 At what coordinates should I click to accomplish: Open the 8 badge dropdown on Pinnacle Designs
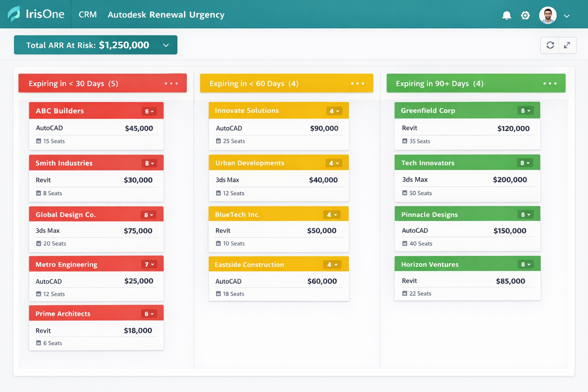tap(526, 215)
